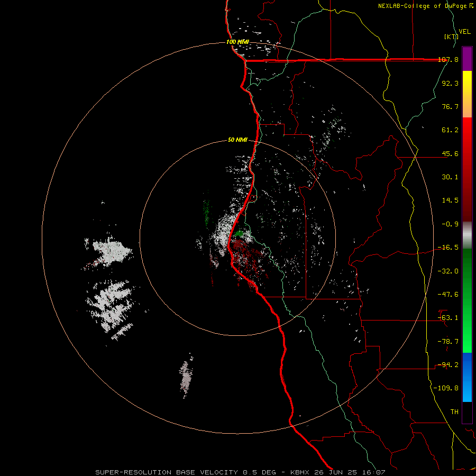Select the 92.3 value on the velocity scale
Viewport: 476px width, 476px height.
[450, 83]
